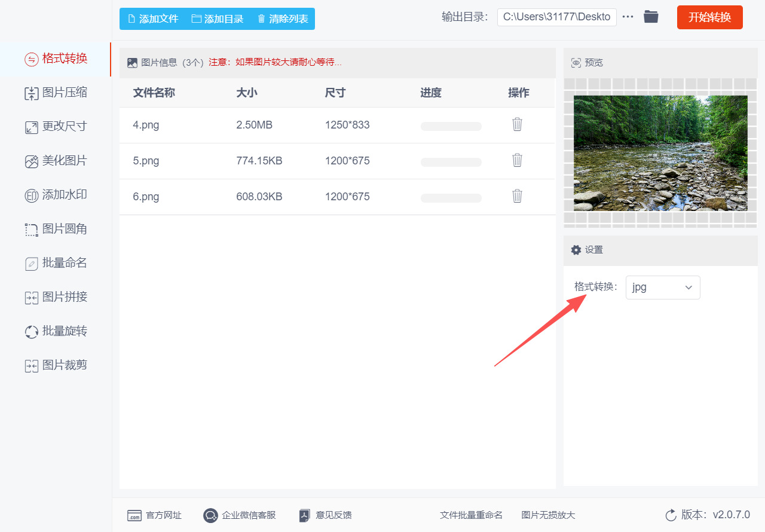
Task: Click the progress bar of 4.png
Action: [x=451, y=126]
